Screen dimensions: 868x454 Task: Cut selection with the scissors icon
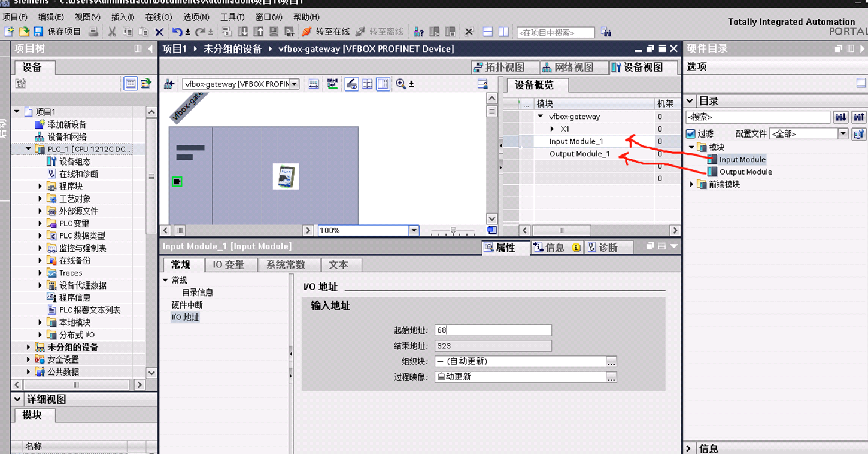(112, 32)
